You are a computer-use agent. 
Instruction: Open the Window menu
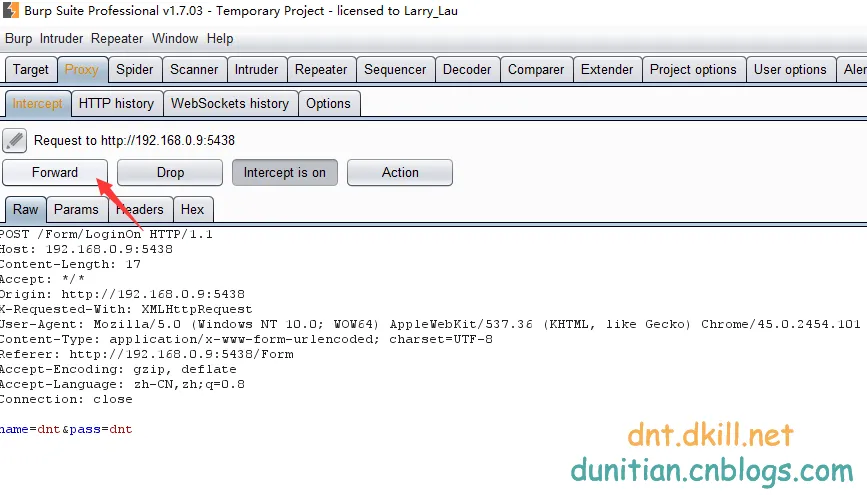pos(175,39)
